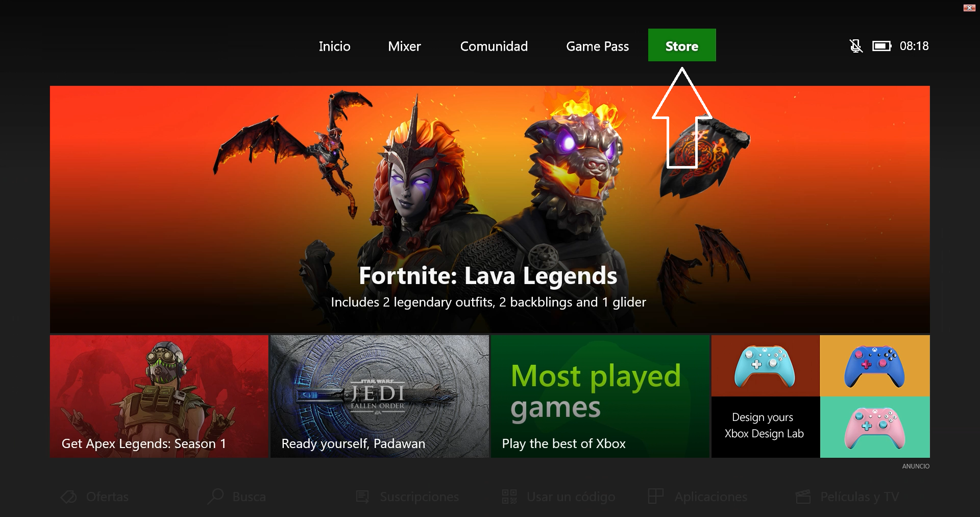This screenshot has width=980, height=517.
Task: Go to the Game Pass tab
Action: pos(597,46)
